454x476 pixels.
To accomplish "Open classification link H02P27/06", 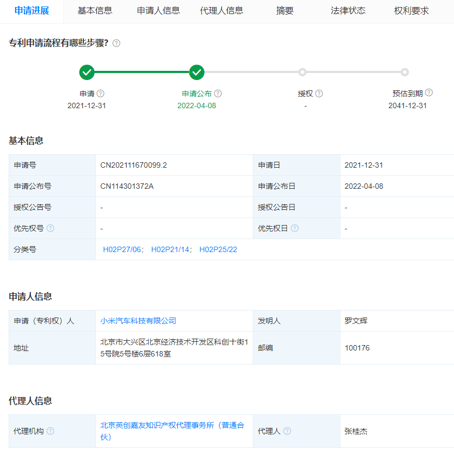I will tap(122, 249).
